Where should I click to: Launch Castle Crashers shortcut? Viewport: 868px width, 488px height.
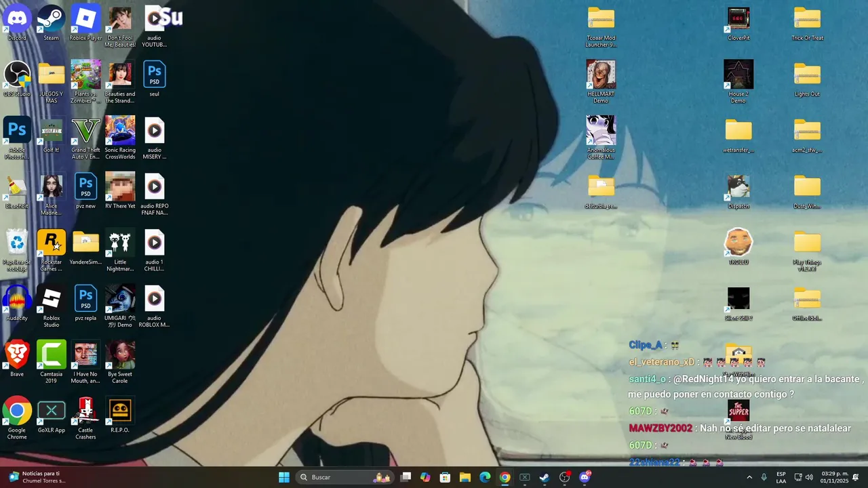coord(85,419)
